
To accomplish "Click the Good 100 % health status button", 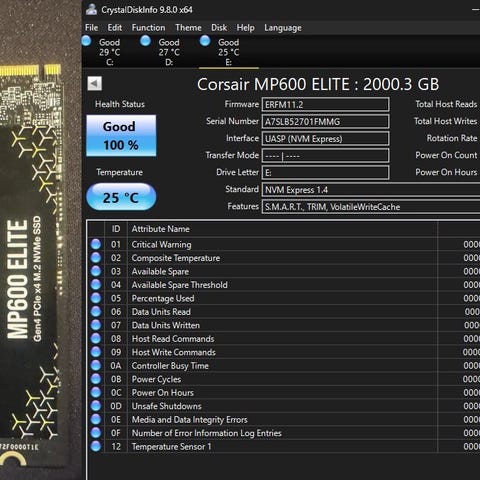I will tap(121, 136).
